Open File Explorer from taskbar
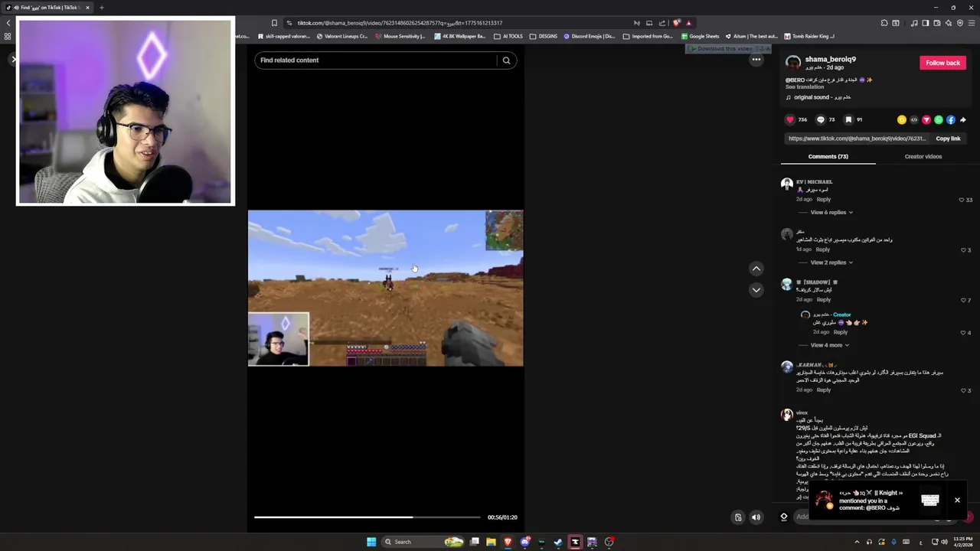The width and height of the screenshot is (980, 551). click(491, 542)
